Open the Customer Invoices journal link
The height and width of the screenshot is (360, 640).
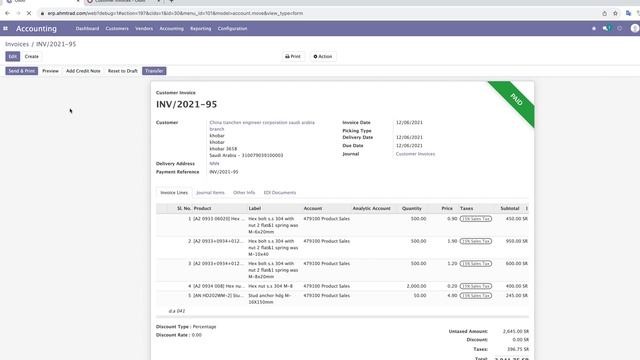click(x=416, y=154)
